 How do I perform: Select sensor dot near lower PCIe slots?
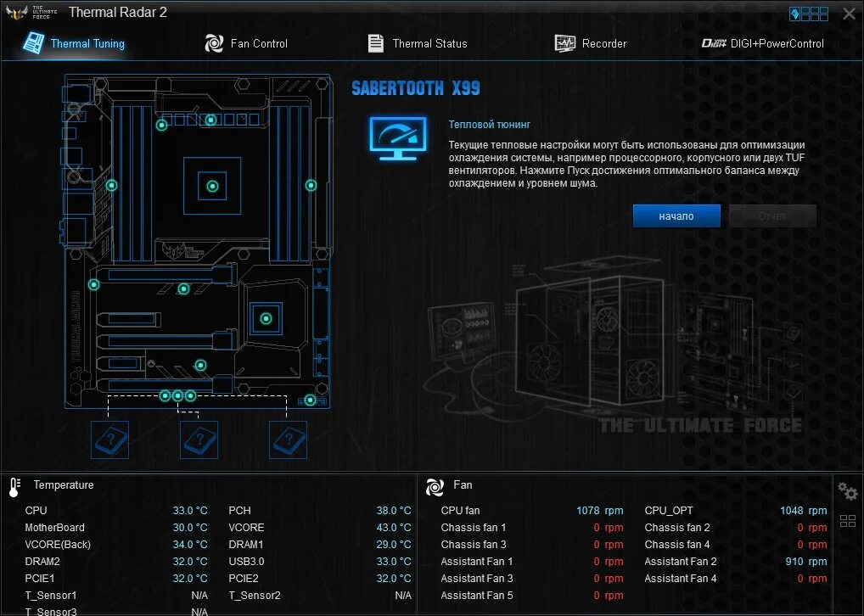click(x=200, y=366)
